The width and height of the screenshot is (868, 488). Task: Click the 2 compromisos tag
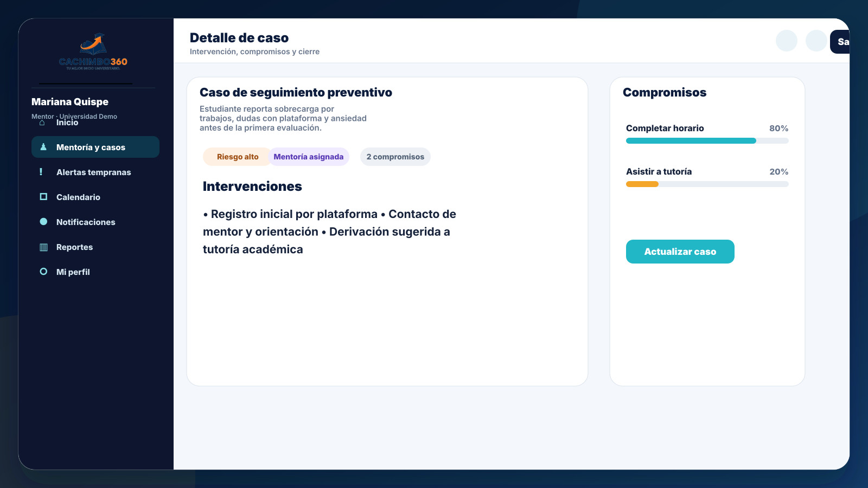395,157
